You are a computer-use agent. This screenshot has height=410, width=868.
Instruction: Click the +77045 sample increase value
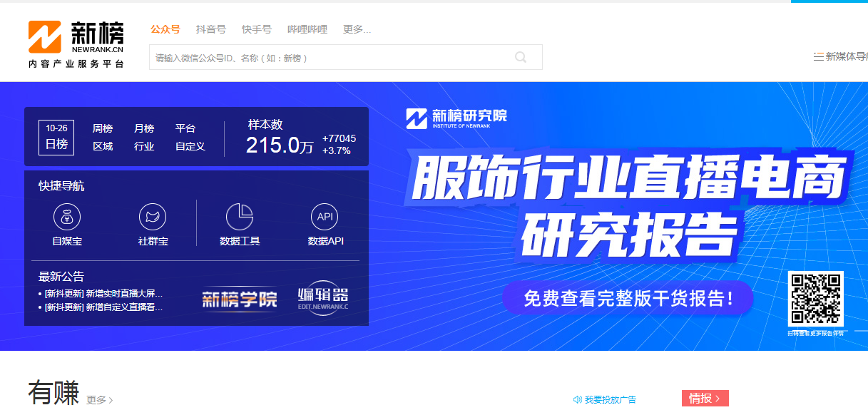click(x=339, y=138)
